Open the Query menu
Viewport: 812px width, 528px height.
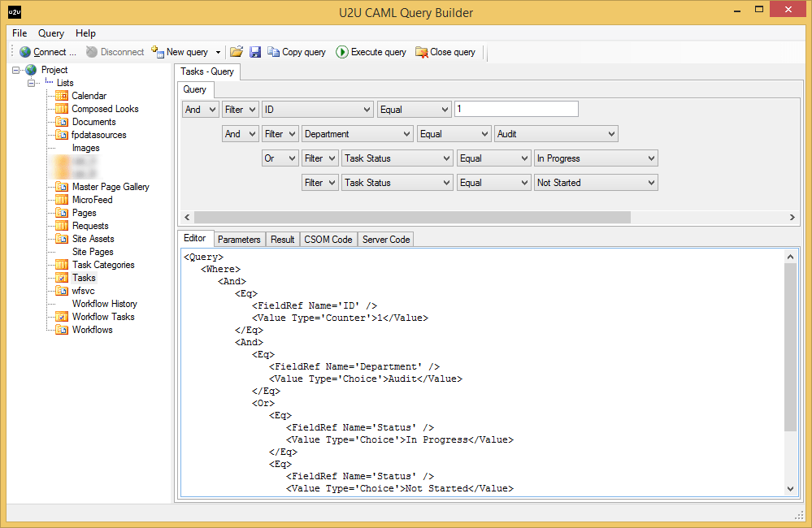51,33
